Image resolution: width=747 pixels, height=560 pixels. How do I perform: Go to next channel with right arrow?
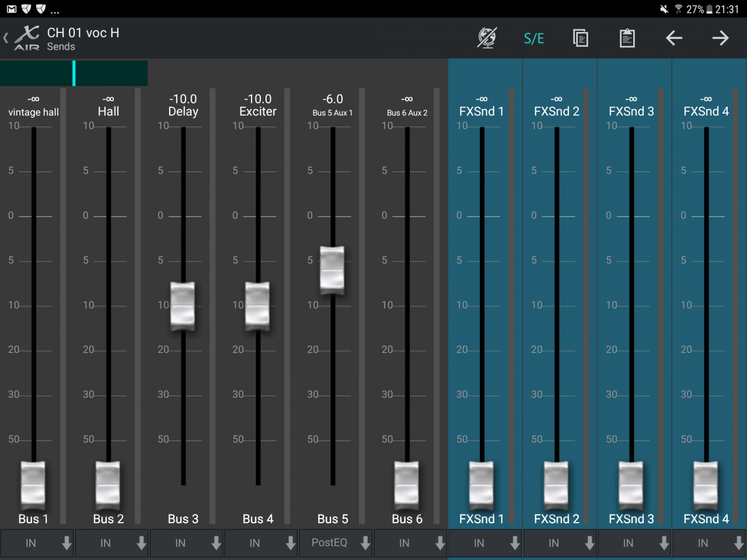coord(720,38)
